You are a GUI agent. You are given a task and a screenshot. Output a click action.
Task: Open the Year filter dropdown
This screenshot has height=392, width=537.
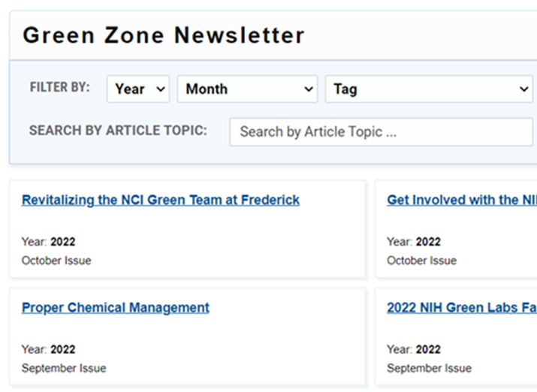click(138, 89)
